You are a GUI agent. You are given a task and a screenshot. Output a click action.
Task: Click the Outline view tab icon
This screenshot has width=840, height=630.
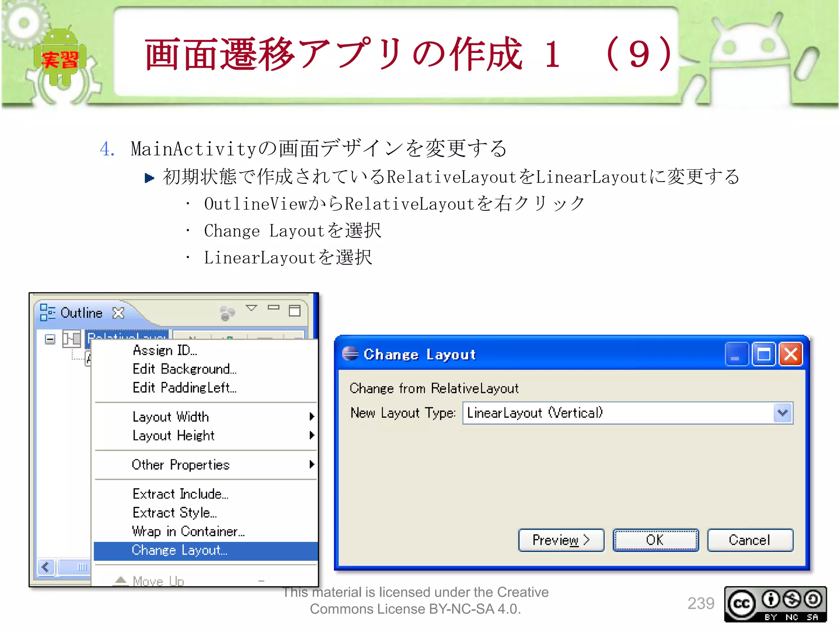[48, 313]
